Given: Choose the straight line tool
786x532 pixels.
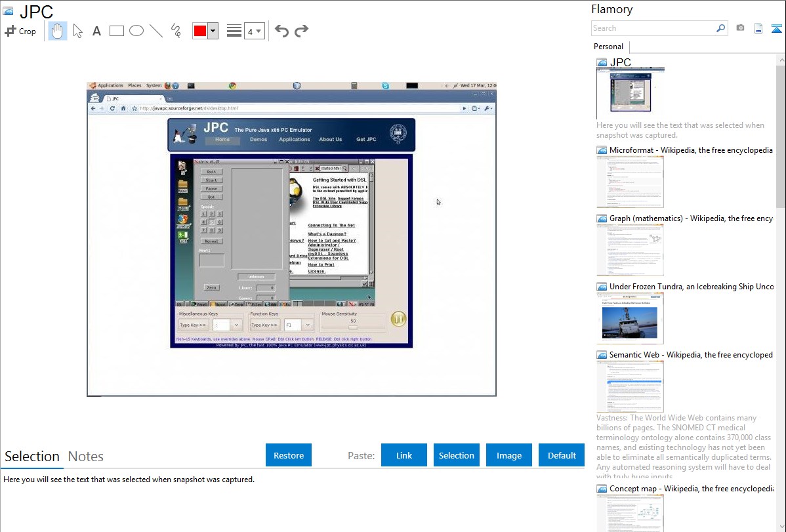Looking at the screenshot, I should click(x=156, y=31).
